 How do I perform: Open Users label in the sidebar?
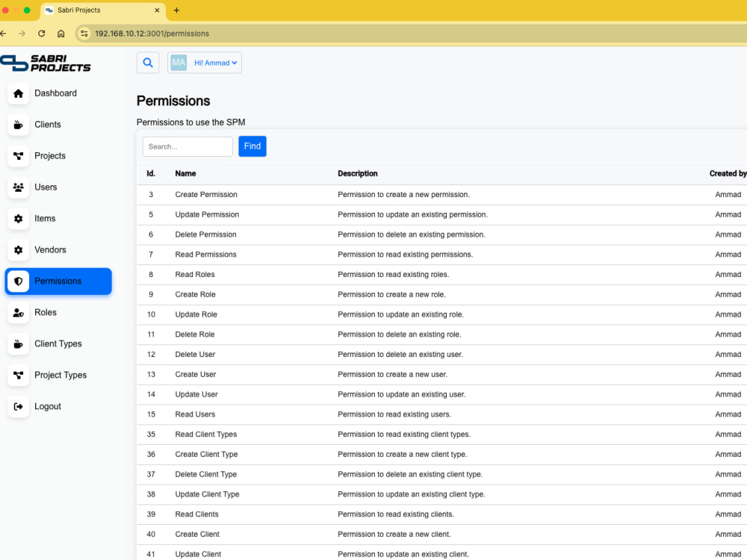46,187
